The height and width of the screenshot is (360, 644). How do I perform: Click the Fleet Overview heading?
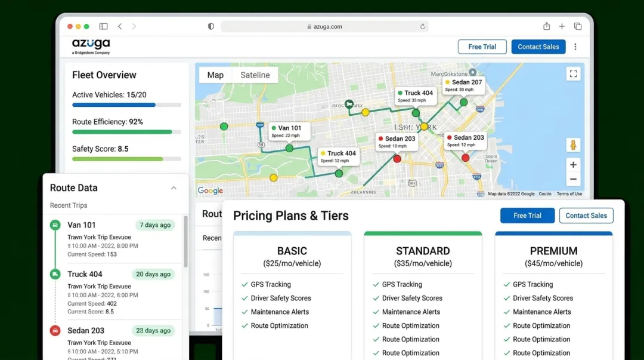click(x=104, y=75)
